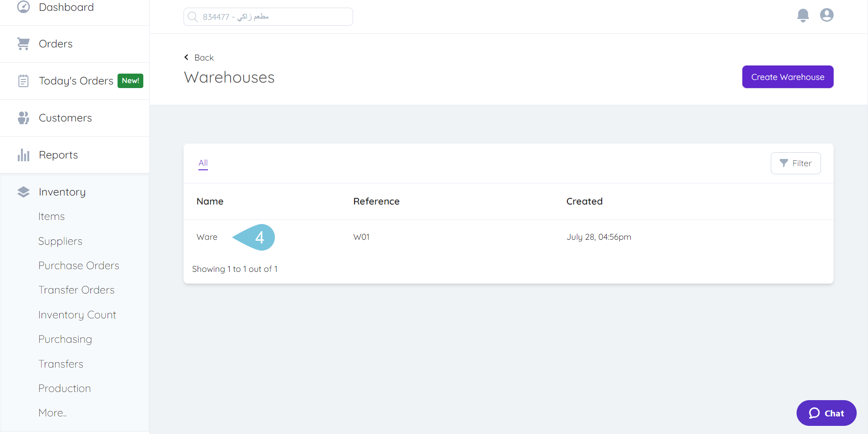The image size is (868, 434).
Task: Open Transfer Orders
Action: (76, 290)
